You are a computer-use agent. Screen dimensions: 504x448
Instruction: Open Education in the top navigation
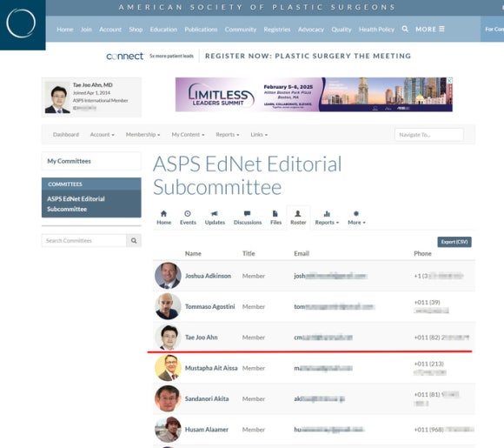click(x=163, y=30)
